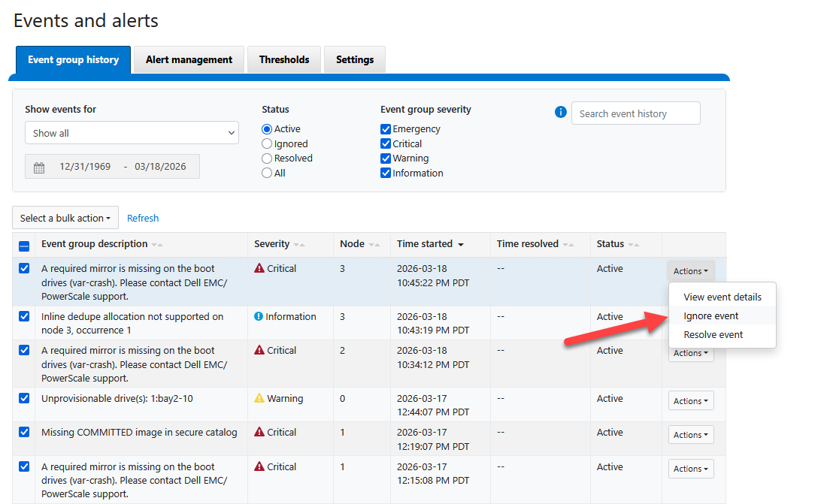833x504 pixels.
Task: Click the calendar icon in date range
Action: [x=39, y=167]
